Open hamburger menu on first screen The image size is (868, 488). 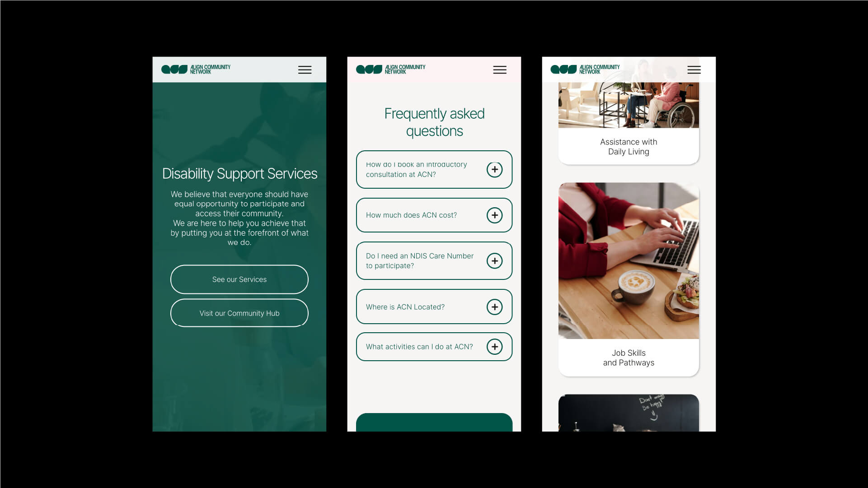(305, 69)
